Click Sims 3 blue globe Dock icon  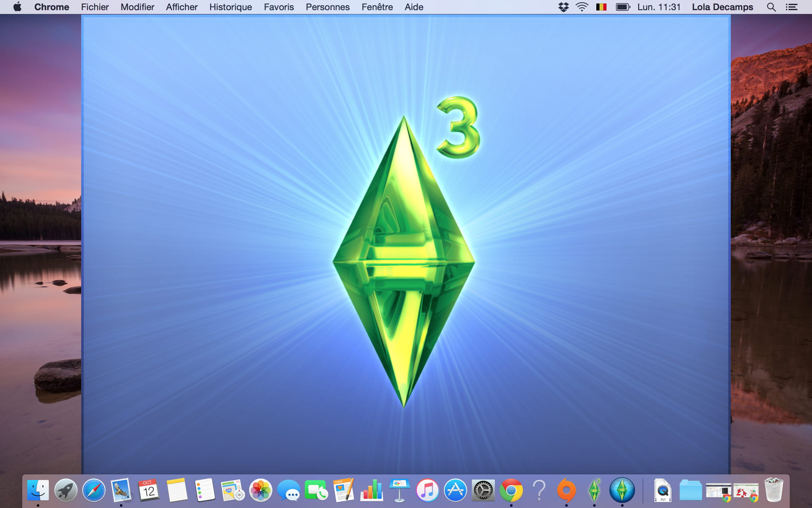pyautogui.click(x=622, y=490)
